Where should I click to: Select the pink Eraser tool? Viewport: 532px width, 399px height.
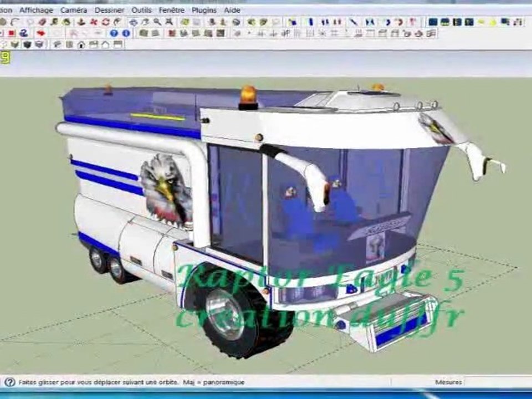42,22
